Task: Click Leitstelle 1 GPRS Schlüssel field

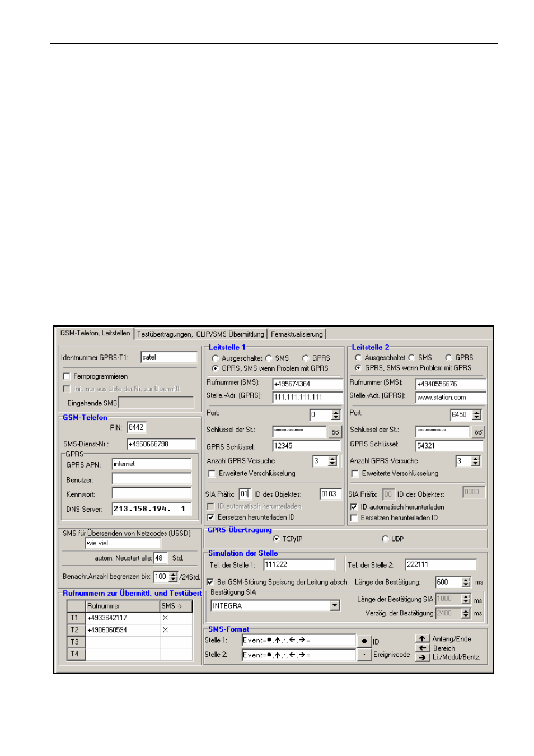Action: (x=306, y=446)
